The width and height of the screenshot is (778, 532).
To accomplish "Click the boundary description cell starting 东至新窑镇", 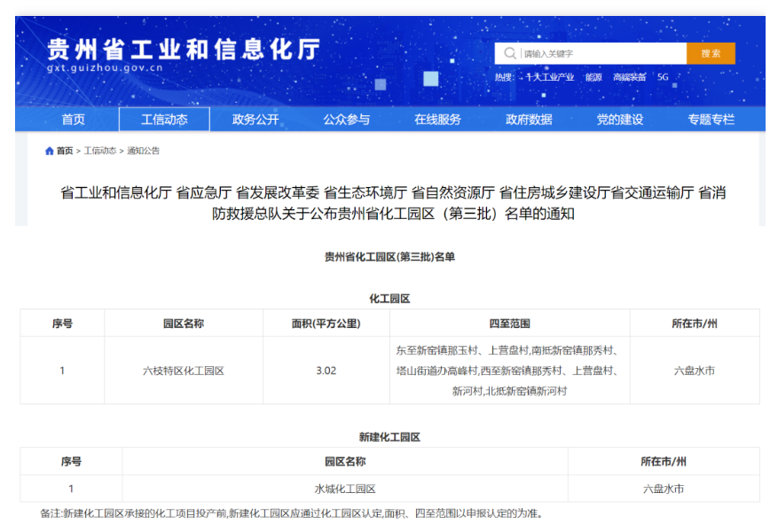I will (x=509, y=371).
